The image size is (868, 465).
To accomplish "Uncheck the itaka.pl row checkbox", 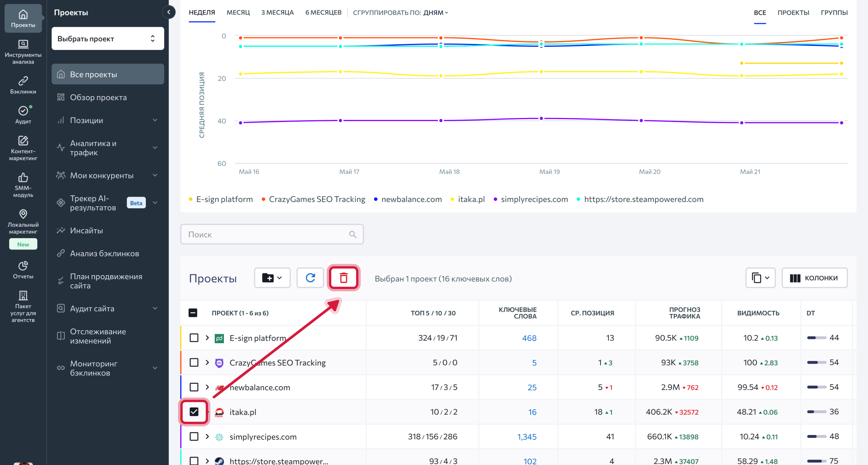I will pyautogui.click(x=194, y=412).
